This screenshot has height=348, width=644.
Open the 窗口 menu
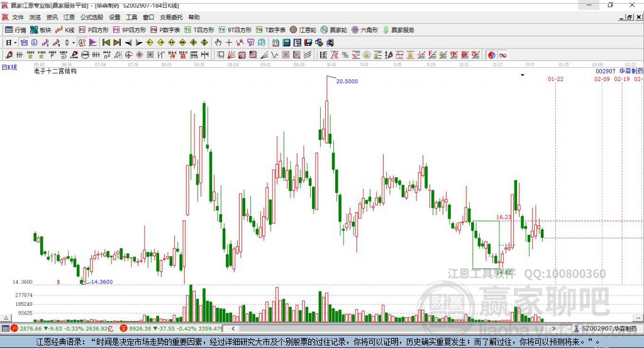tap(148, 17)
